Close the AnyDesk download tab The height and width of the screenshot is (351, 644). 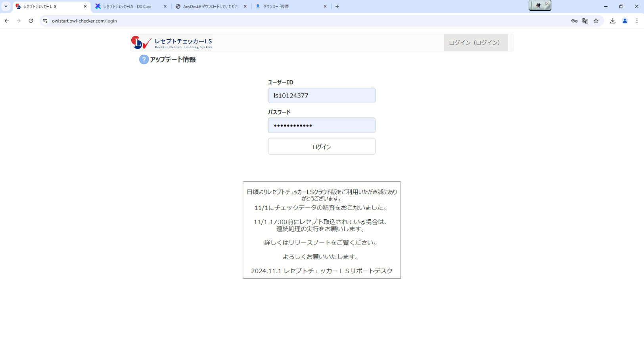(245, 6)
